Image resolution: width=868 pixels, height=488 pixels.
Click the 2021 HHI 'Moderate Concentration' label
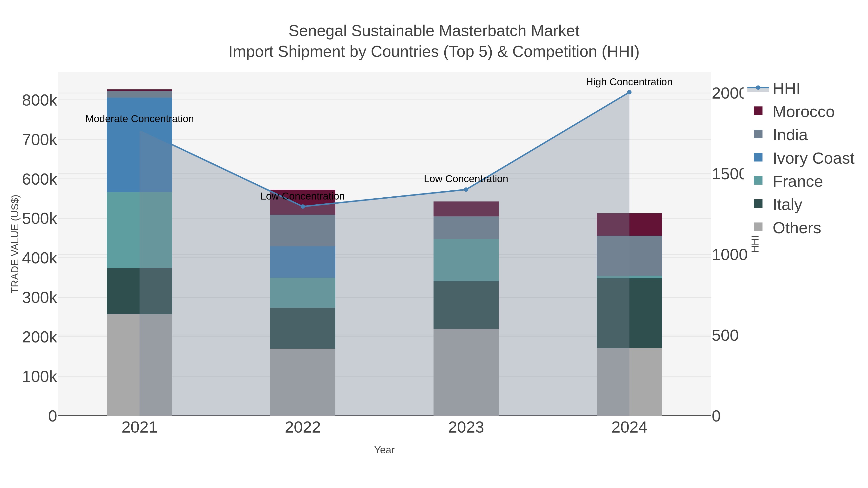tap(140, 119)
